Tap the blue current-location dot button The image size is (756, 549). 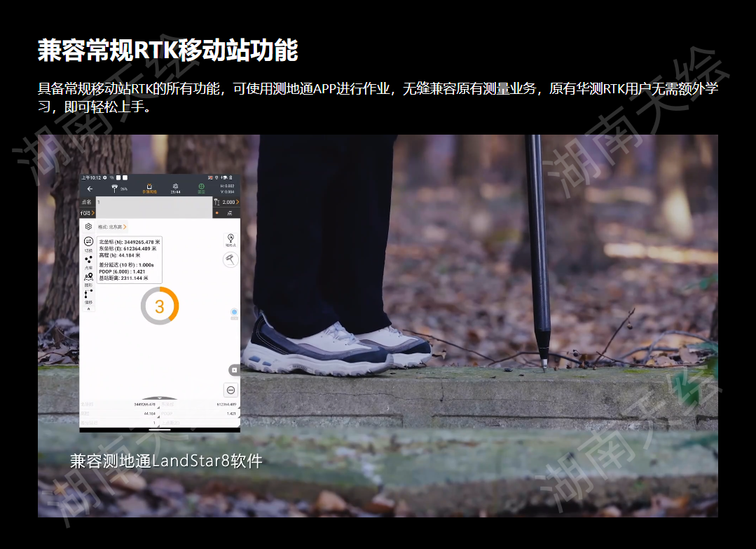(234, 313)
